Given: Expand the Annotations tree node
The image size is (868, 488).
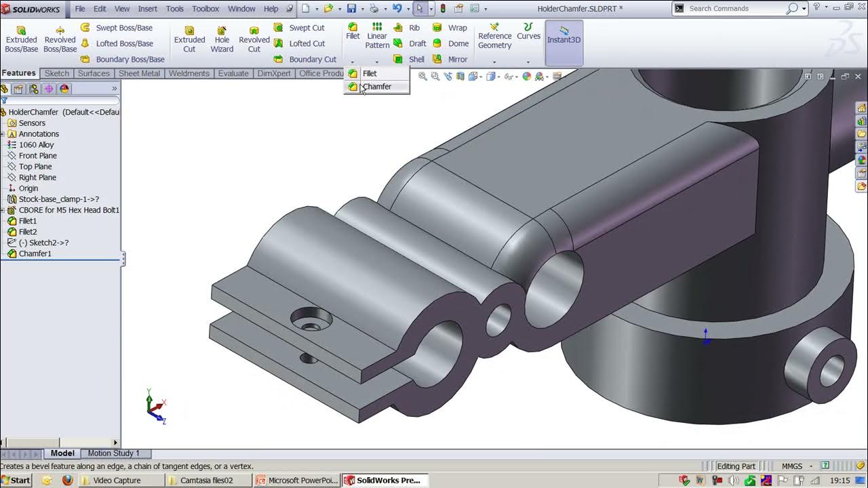Looking at the screenshot, I should coord(3,134).
